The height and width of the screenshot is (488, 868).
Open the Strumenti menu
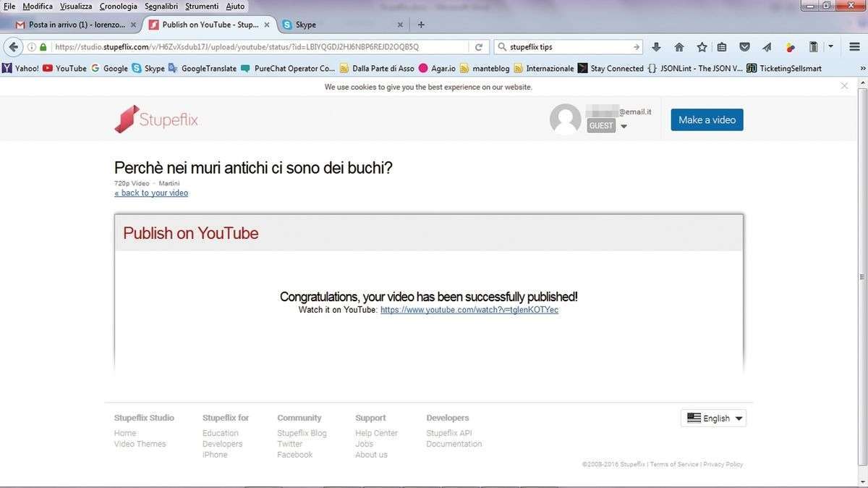(x=202, y=6)
